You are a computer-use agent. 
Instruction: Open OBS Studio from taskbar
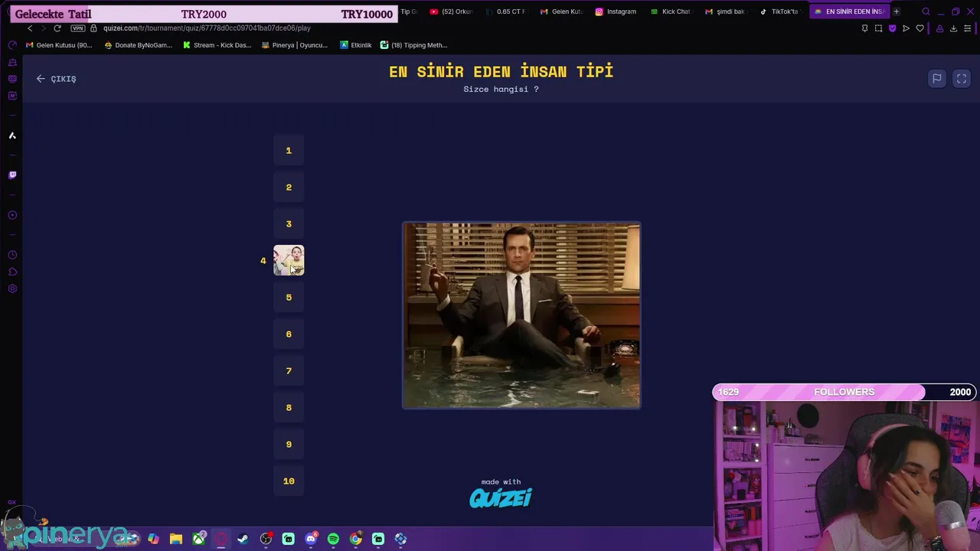pos(266,539)
